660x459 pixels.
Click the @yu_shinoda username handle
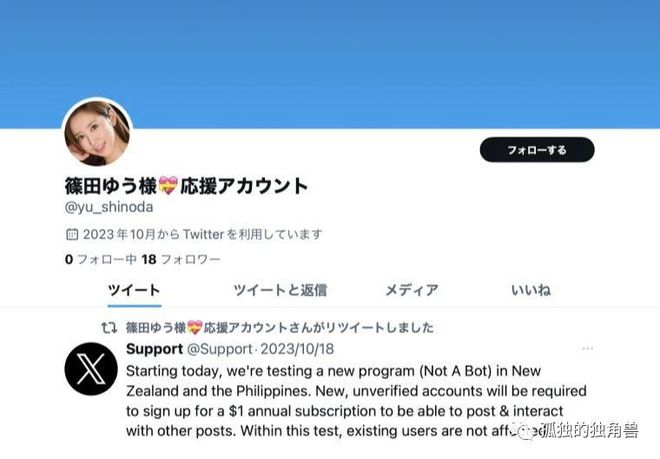(x=109, y=207)
